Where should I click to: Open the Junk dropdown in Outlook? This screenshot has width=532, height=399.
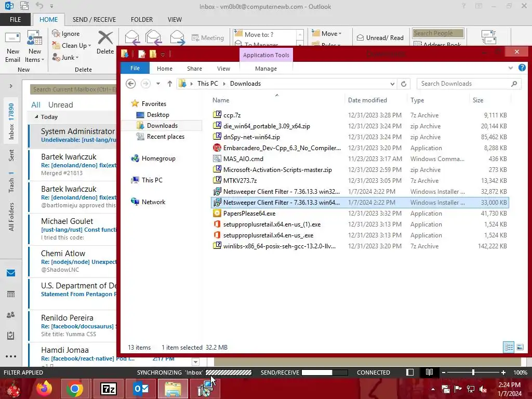pos(65,57)
